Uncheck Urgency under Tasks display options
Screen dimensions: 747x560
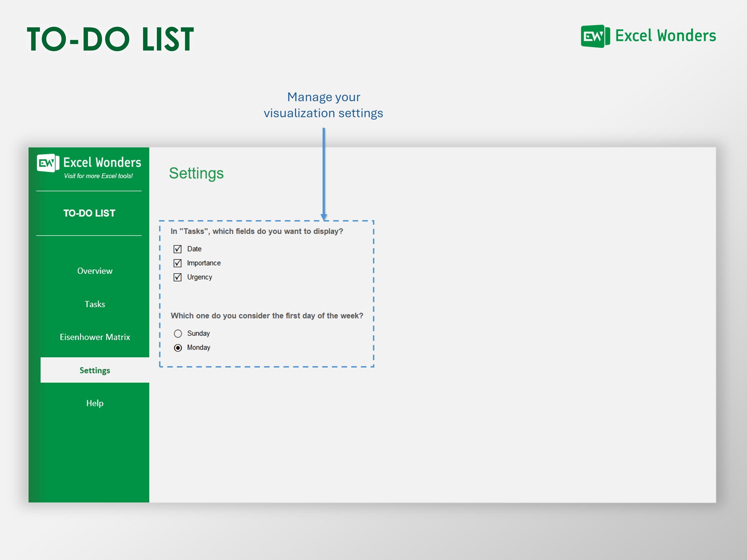[177, 277]
